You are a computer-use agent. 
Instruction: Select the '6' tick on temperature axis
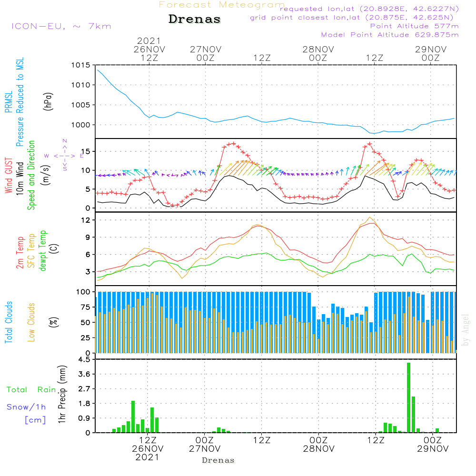(88, 255)
